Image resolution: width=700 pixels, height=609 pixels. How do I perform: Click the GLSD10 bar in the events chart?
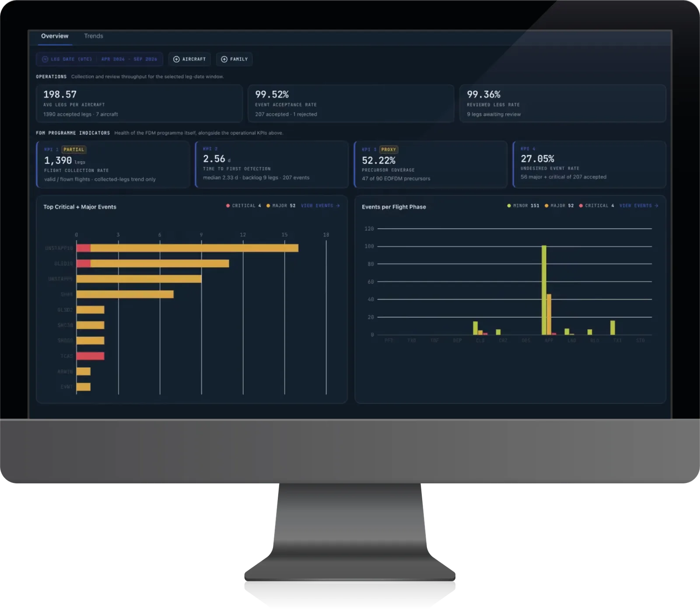tap(153, 264)
